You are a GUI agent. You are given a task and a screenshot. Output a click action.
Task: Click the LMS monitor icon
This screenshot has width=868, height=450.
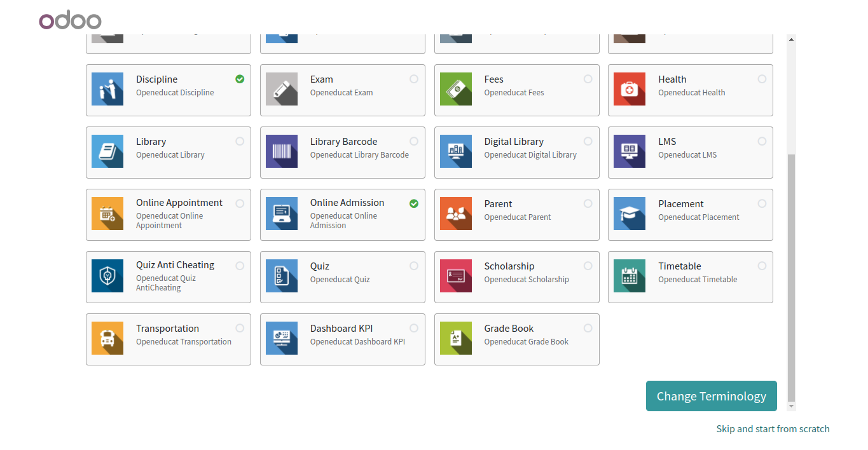630,151
